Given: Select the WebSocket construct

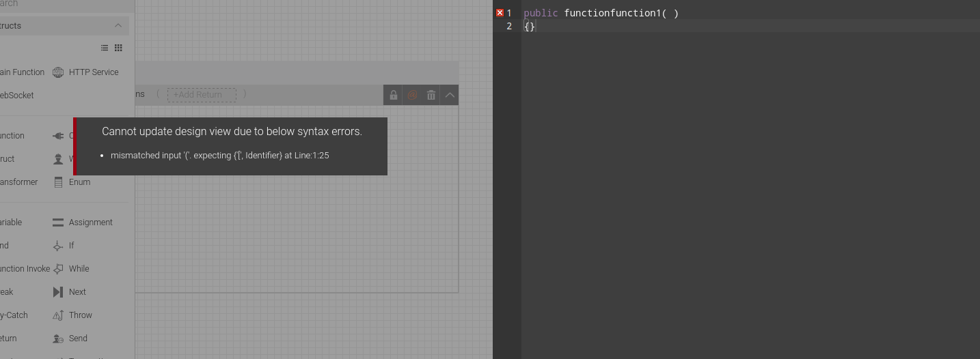Looking at the screenshot, I should point(17,96).
